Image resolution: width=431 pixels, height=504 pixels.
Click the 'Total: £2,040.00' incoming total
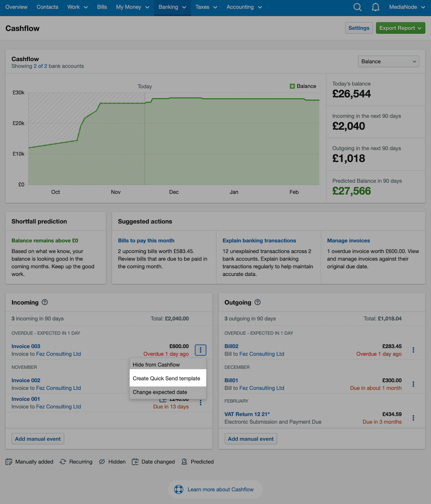pos(170,319)
